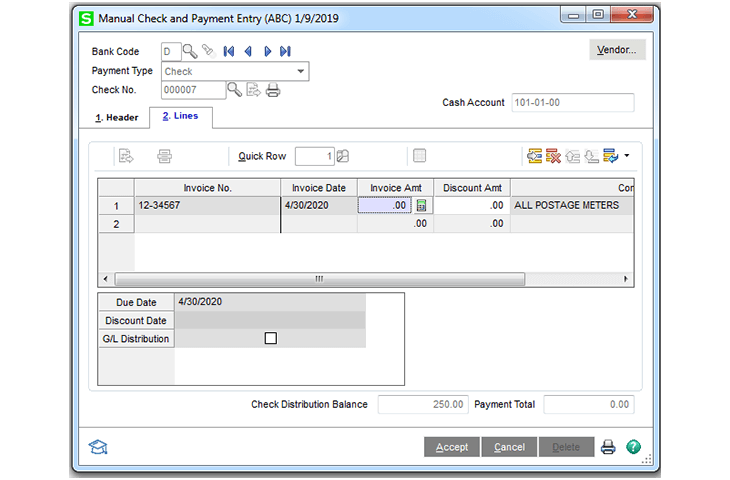This screenshot has height=480, width=730.
Task: Click the Vendor... button
Action: tap(616, 50)
